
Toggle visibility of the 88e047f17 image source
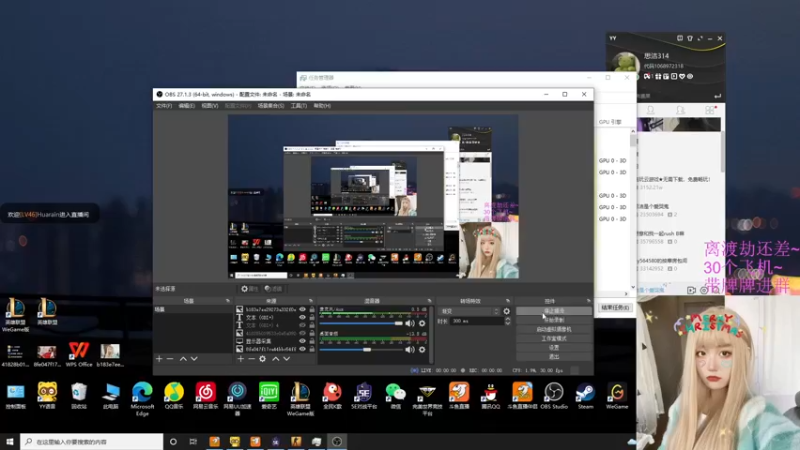point(303,349)
